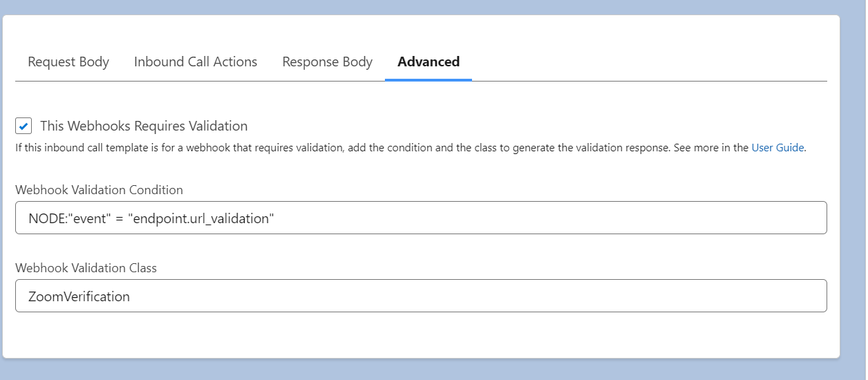
Task: Switch to the Request Body tab
Action: click(68, 62)
